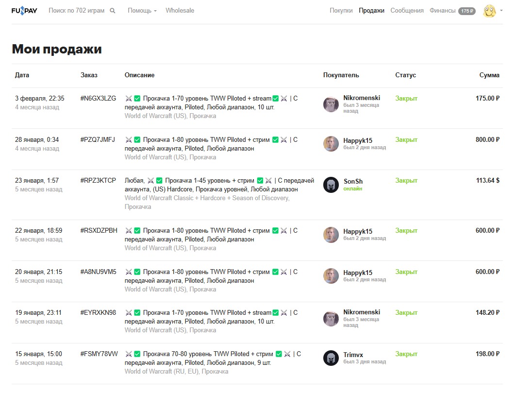Screen dimensions: 532x394
Task: Click the Сумма column header
Action: [489, 75]
